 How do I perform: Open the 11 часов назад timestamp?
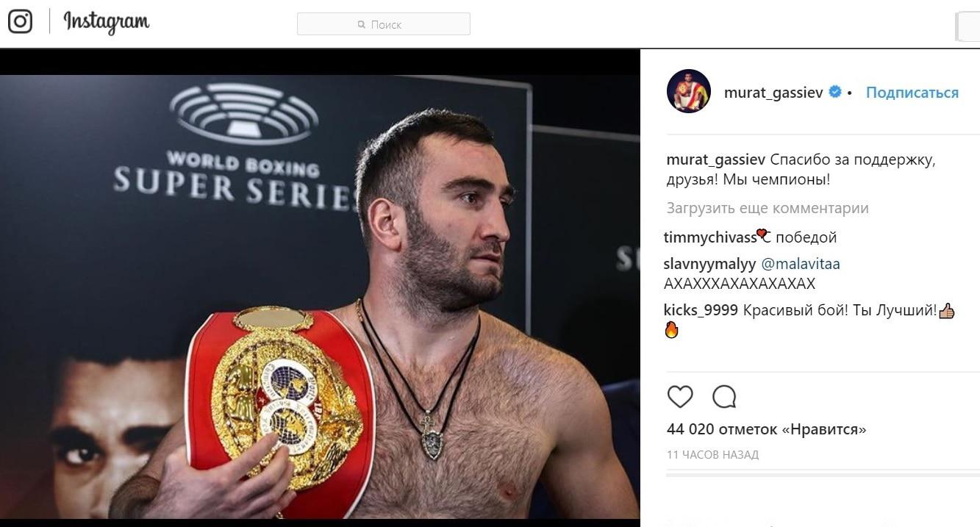coord(712,455)
